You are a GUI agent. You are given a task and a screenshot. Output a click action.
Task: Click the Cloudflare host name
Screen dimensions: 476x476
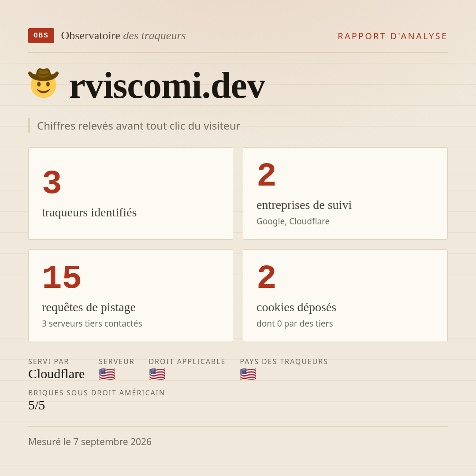pos(56,374)
